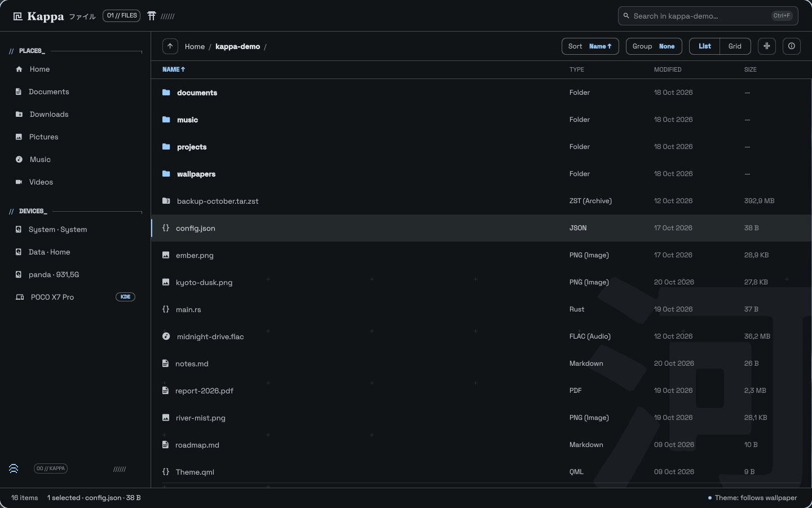Click kappa-demo in the breadcrumb
Viewport: 812px width, 508px height.
(237, 46)
